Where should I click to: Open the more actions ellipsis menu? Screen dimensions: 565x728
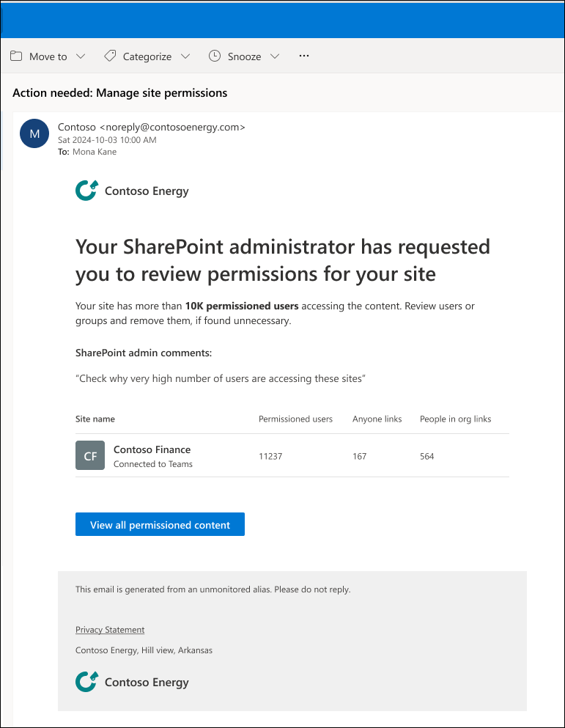coord(305,56)
